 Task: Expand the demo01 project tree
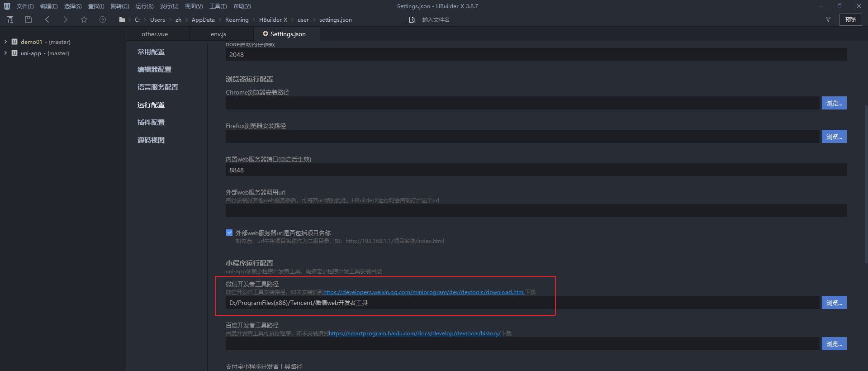click(x=5, y=42)
